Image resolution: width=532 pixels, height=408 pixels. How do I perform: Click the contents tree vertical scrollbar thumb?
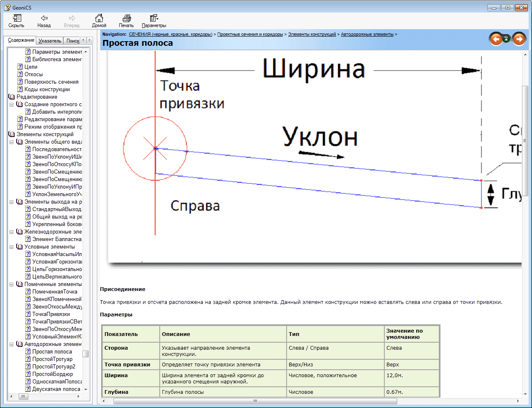click(86, 354)
